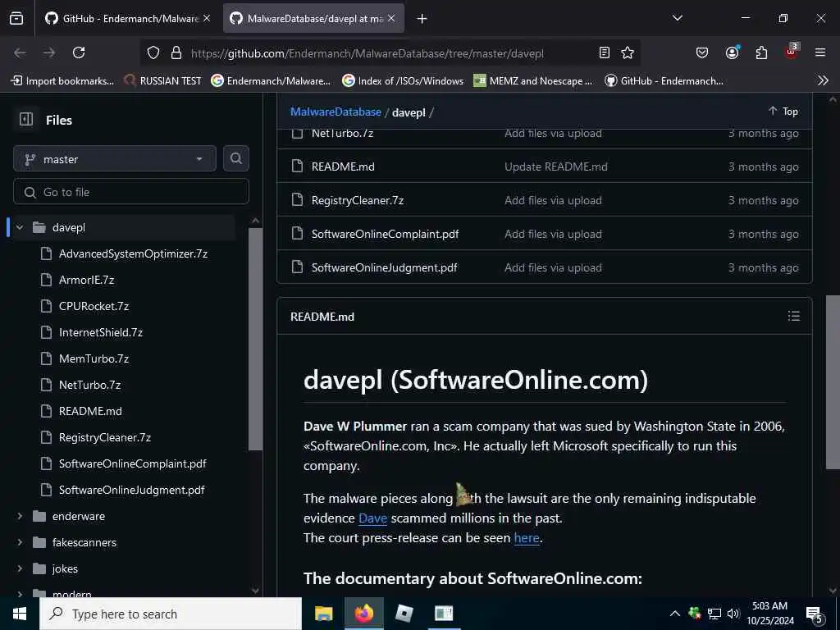Show hidden system tray icons

(x=675, y=614)
